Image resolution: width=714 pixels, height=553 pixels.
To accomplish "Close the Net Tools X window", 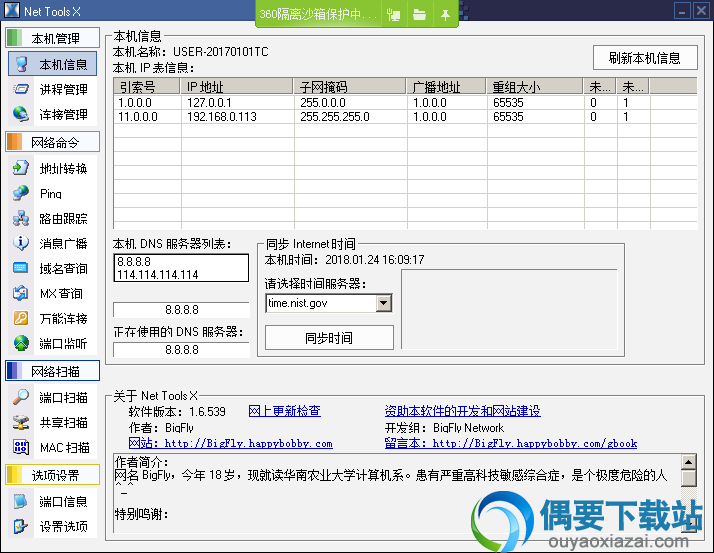I will 700,11.
